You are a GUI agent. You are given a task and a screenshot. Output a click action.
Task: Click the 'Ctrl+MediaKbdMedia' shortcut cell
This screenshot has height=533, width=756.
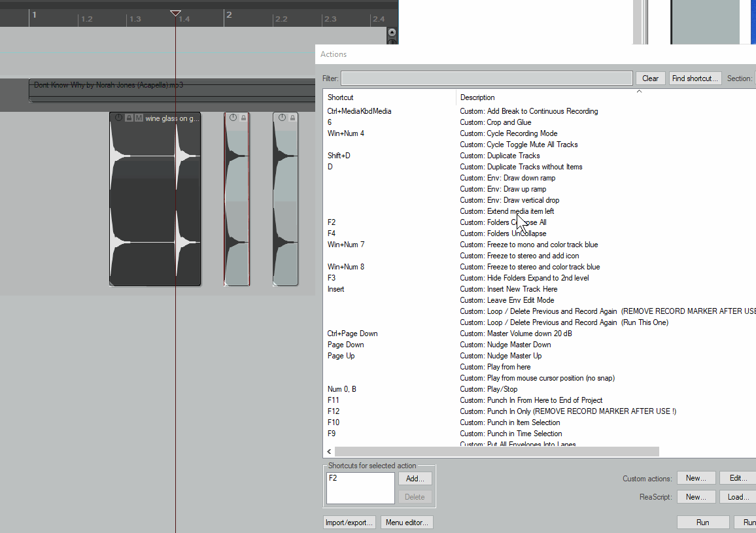pyautogui.click(x=359, y=111)
